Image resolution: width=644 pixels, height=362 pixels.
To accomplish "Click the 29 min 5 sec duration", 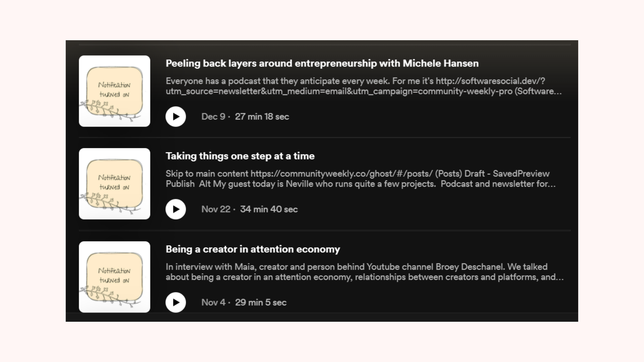I will 261,302.
